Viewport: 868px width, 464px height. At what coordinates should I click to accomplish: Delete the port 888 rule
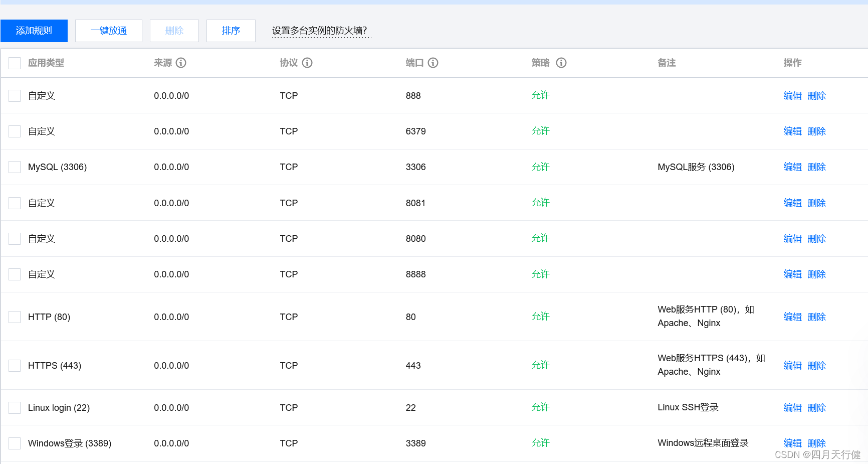tap(816, 96)
